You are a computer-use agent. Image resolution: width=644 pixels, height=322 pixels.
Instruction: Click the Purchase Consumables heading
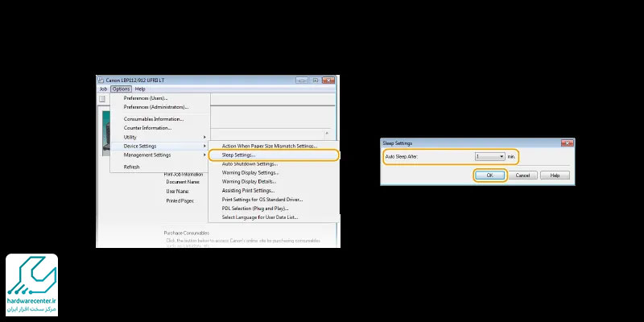pos(187,233)
